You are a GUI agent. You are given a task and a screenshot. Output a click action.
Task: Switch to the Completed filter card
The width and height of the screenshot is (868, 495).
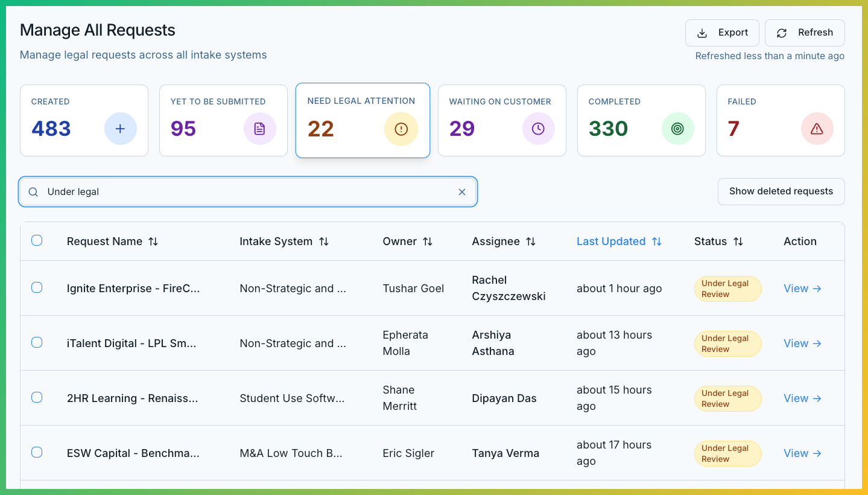click(641, 120)
